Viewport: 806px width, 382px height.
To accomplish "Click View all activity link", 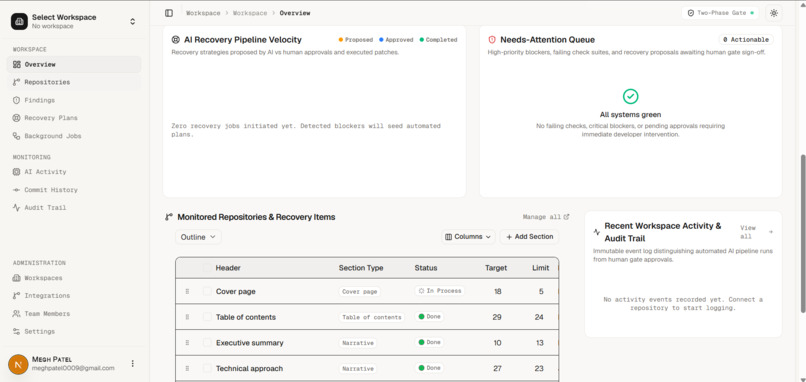I will [756, 232].
